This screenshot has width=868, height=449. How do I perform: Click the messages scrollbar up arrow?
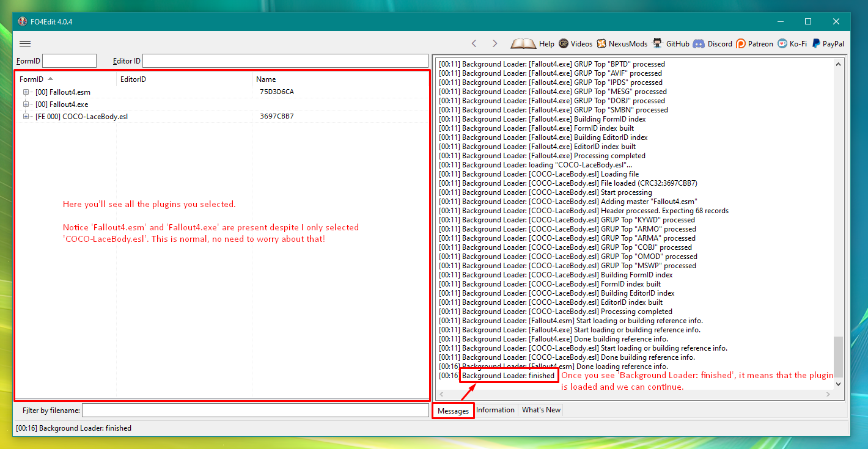[x=838, y=63]
